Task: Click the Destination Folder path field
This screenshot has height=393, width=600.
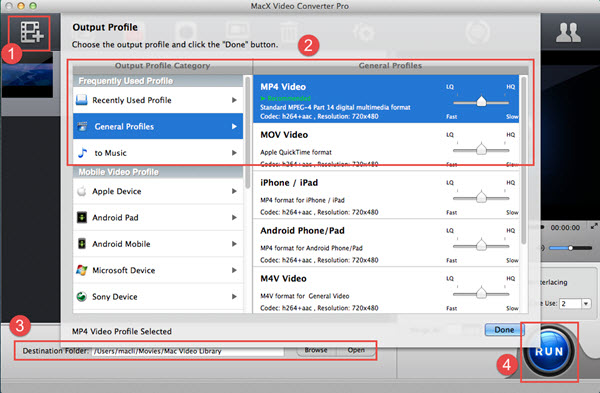Action: tap(188, 351)
